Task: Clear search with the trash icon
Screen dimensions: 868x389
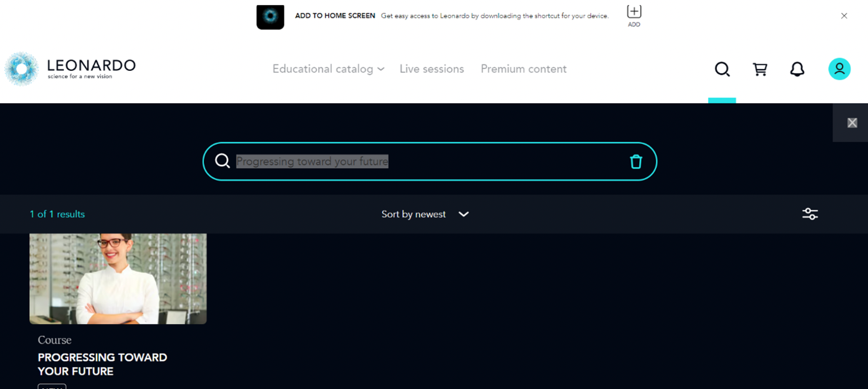Action: pyautogui.click(x=635, y=162)
